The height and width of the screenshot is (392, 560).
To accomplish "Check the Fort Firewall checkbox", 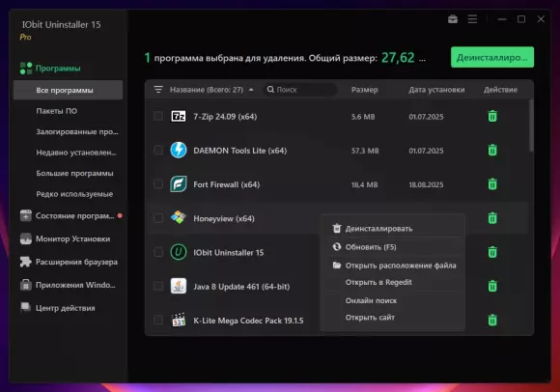I will pyautogui.click(x=158, y=184).
